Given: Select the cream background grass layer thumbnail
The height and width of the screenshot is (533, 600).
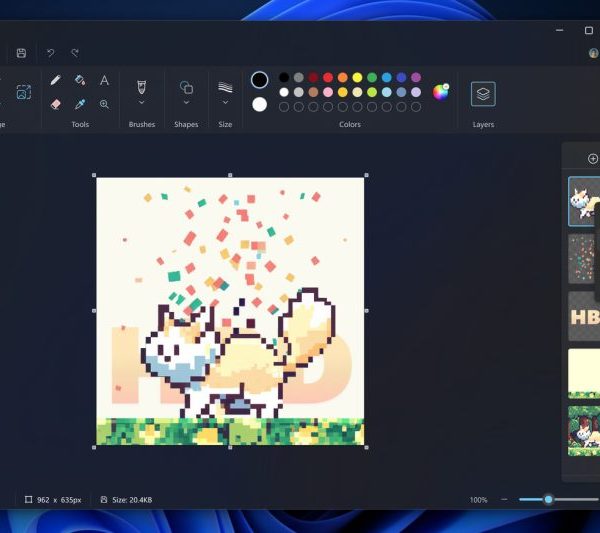Looking at the screenshot, I should [584, 373].
